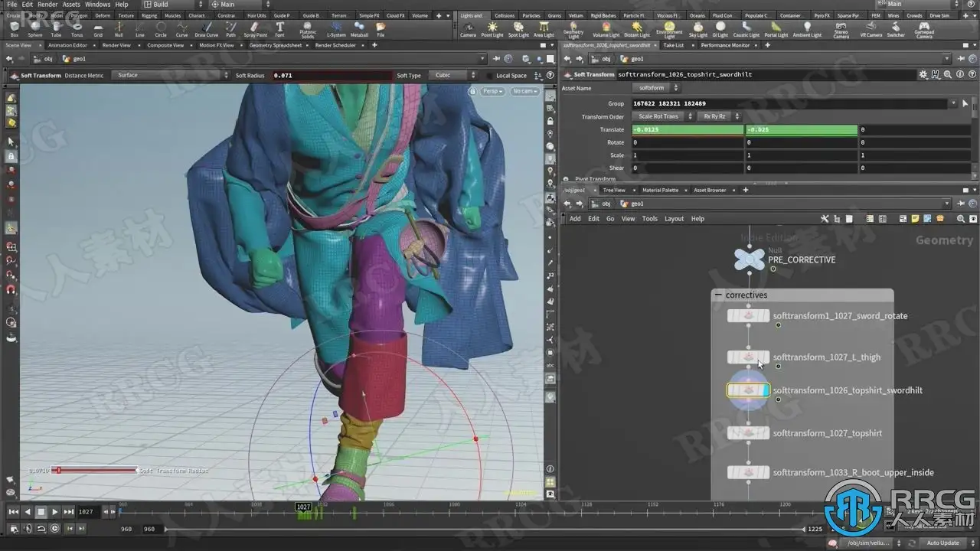Select the Sphere shelf tool
This screenshot has height=551, width=980.
click(x=35, y=28)
